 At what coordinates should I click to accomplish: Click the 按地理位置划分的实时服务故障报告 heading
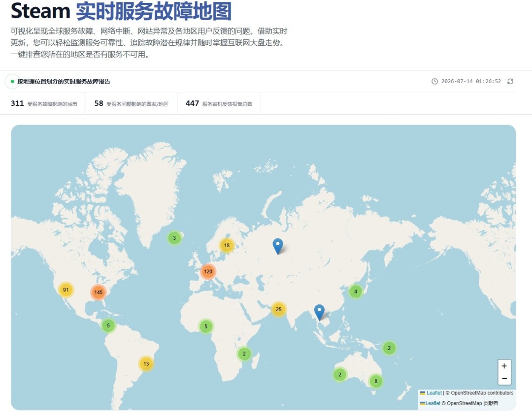[x=64, y=81]
